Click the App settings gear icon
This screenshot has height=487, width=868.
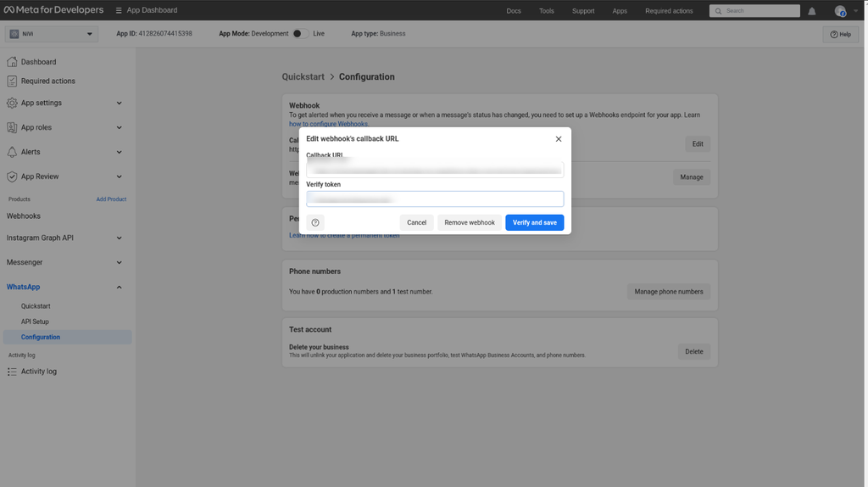pyautogui.click(x=12, y=103)
